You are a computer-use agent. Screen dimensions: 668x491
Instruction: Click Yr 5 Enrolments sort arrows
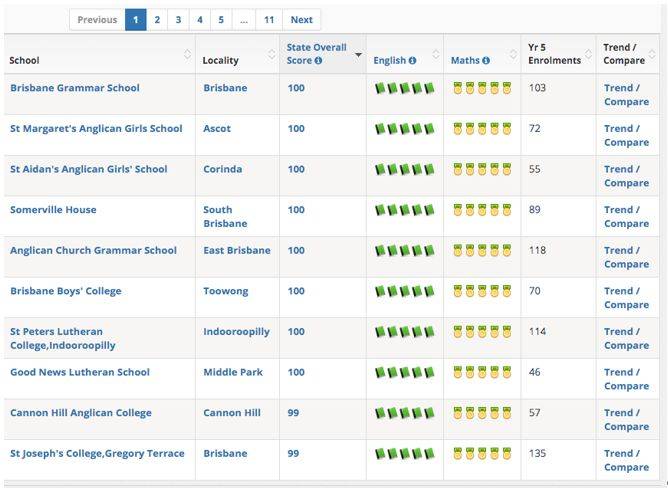[588, 55]
